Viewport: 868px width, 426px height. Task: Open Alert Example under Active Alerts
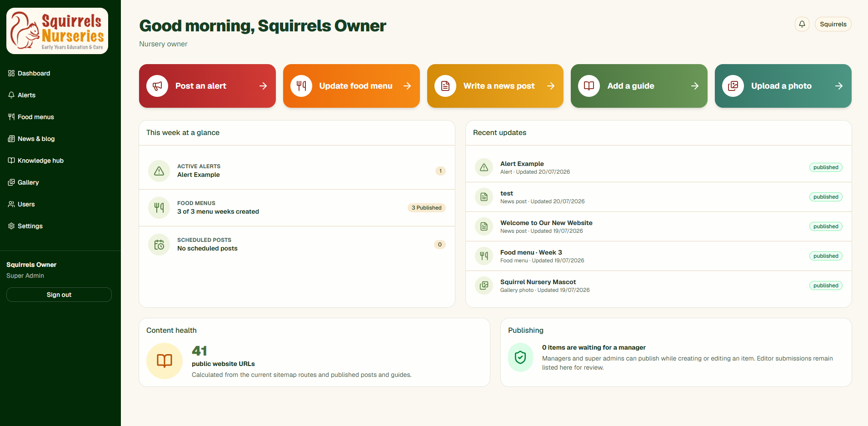[297, 171]
